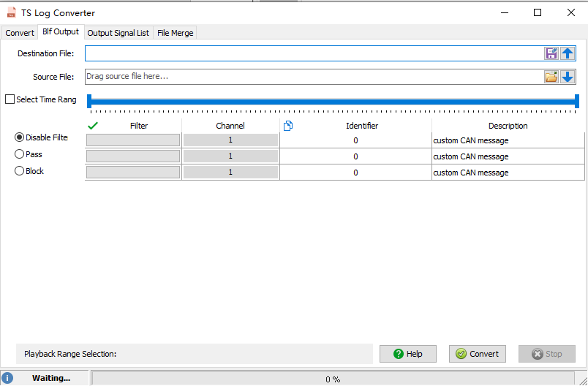Click the TS Log Converter title bar icon

coord(12,12)
